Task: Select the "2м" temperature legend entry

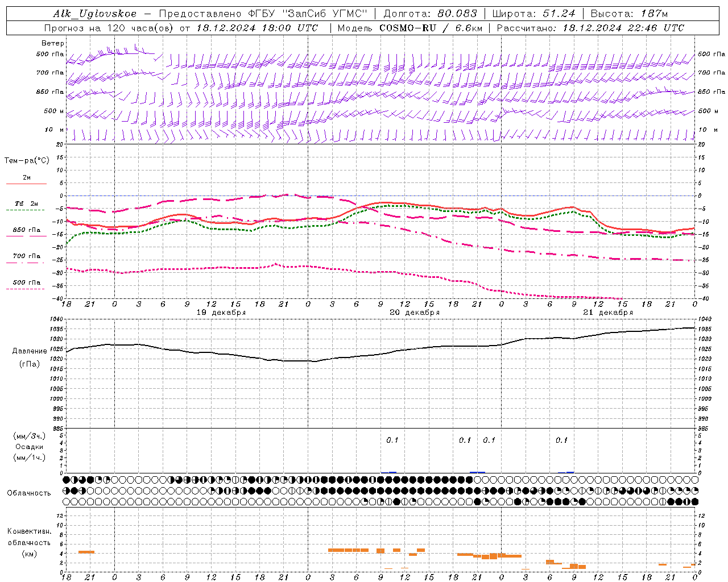Action: [x=27, y=177]
